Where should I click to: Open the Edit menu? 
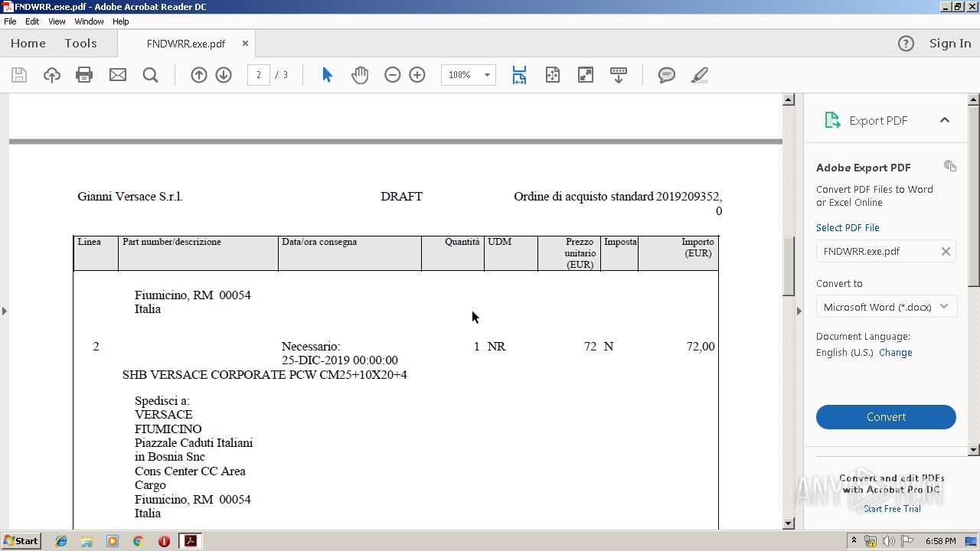point(32,21)
